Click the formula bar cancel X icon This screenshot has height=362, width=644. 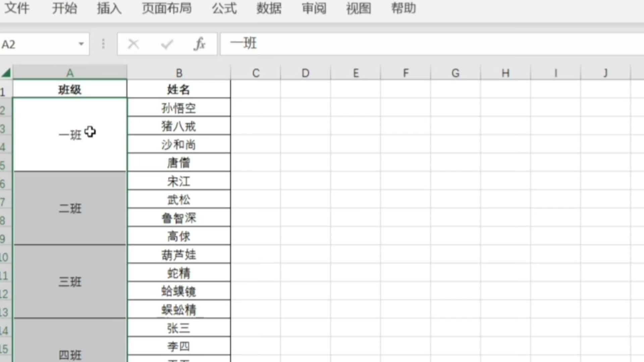(133, 44)
